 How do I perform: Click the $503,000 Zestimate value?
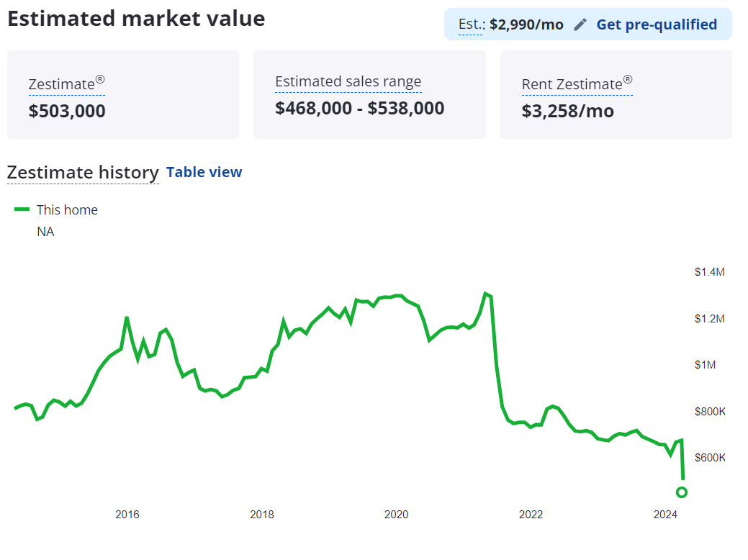[x=67, y=111]
